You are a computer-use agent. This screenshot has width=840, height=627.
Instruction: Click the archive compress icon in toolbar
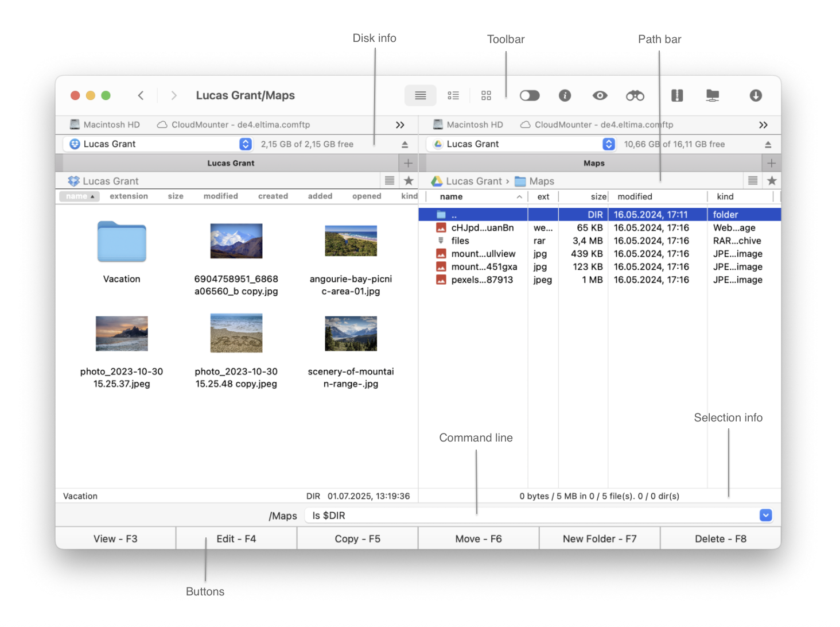pos(677,96)
